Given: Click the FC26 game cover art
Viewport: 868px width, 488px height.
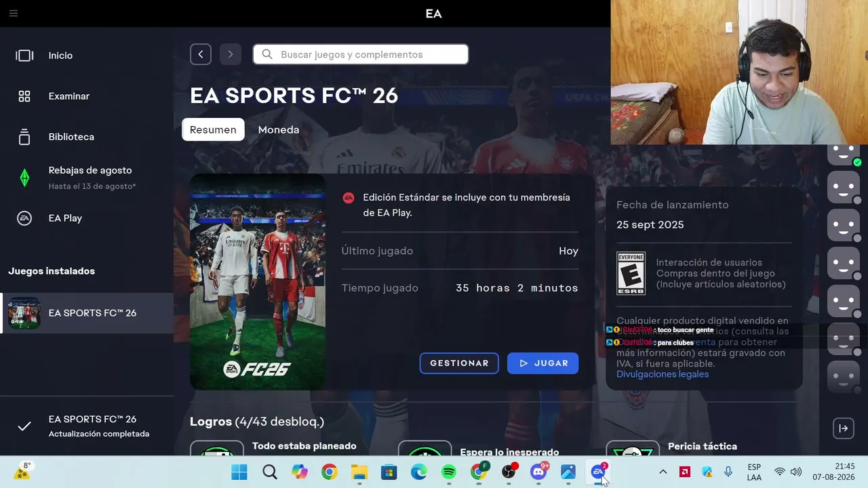Looking at the screenshot, I should (258, 282).
